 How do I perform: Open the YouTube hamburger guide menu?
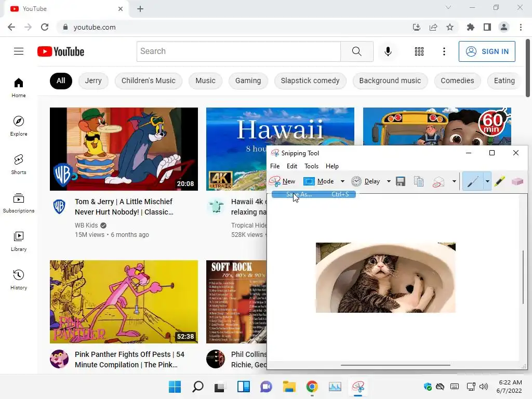pyautogui.click(x=19, y=51)
